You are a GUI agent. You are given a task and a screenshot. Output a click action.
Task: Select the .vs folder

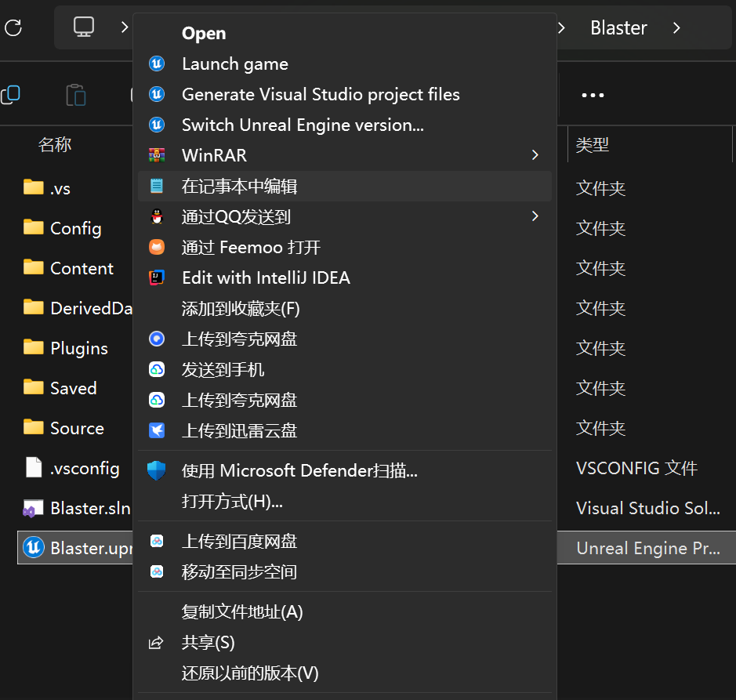pos(47,188)
